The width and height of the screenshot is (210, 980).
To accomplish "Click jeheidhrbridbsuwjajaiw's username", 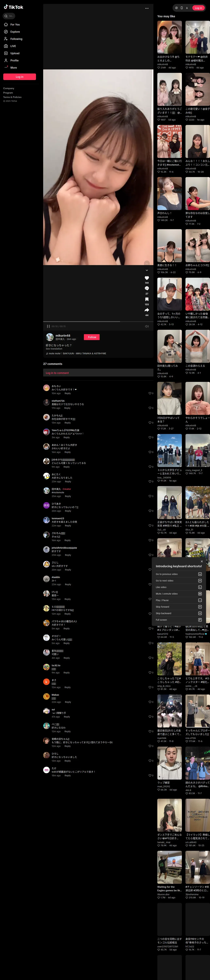I will (64, 548).
